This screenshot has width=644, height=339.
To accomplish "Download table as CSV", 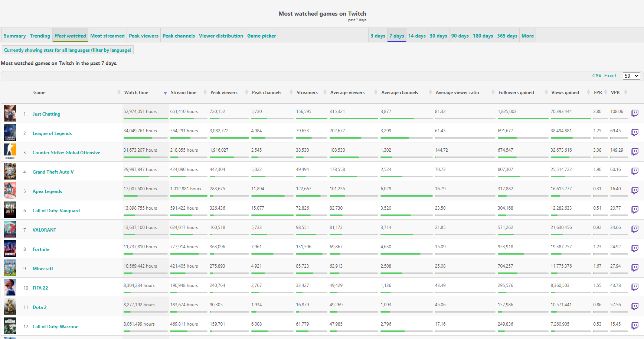I will tap(597, 76).
